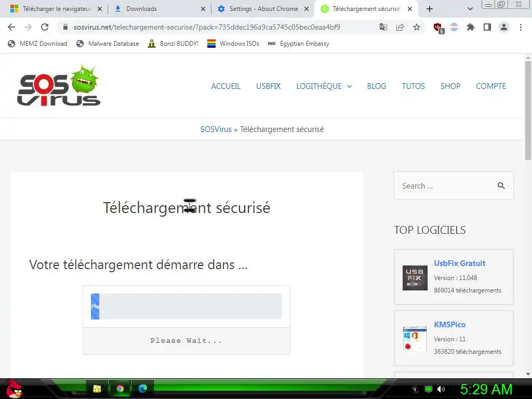Open File Explorer from the taskbar
Image resolution: width=532 pixels, height=399 pixels.
click(97, 389)
